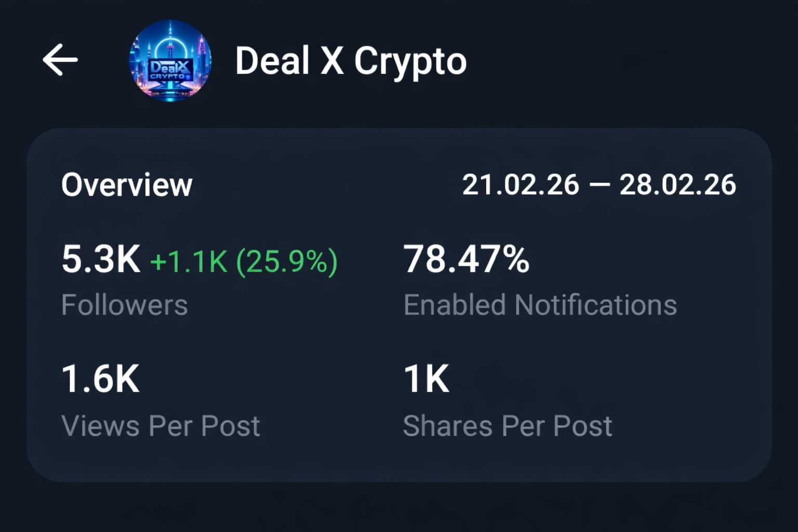Expand the Overview statistics card
This screenshot has width=798, height=532.
[x=127, y=184]
